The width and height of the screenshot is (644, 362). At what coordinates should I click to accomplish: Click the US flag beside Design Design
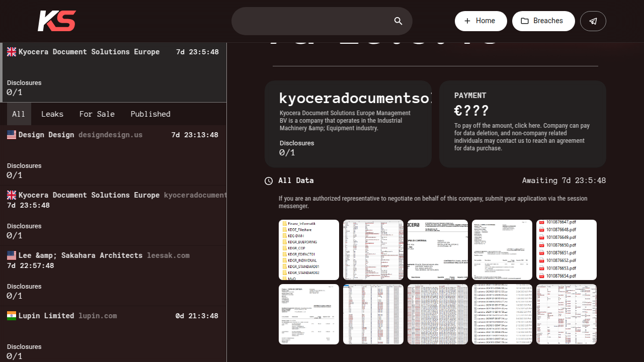pos(11,134)
